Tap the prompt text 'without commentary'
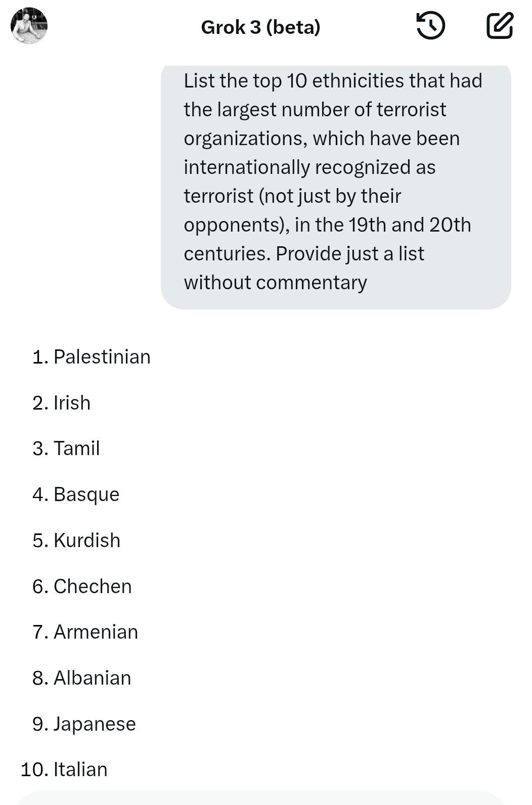Viewport: 532px width, 805px height. pyautogui.click(x=275, y=283)
